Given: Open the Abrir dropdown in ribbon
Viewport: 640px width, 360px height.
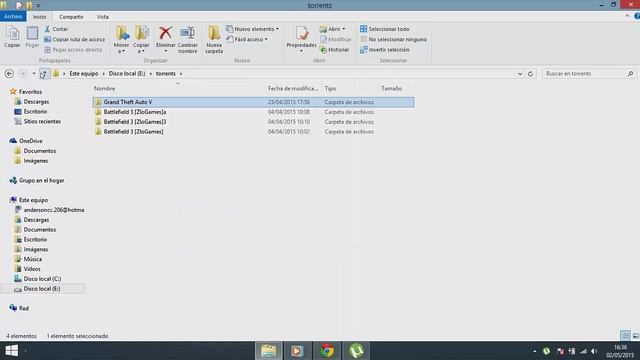Looking at the screenshot, I should click(x=332, y=29).
